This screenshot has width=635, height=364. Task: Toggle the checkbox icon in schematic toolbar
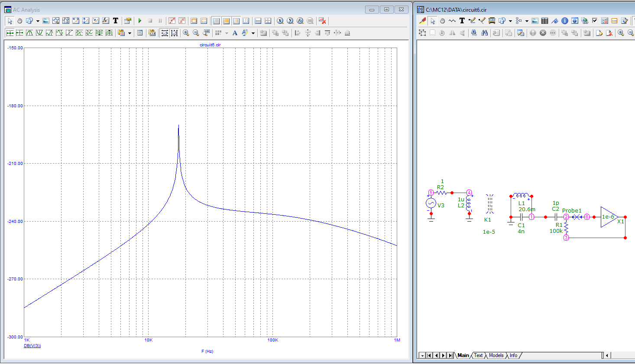point(595,20)
